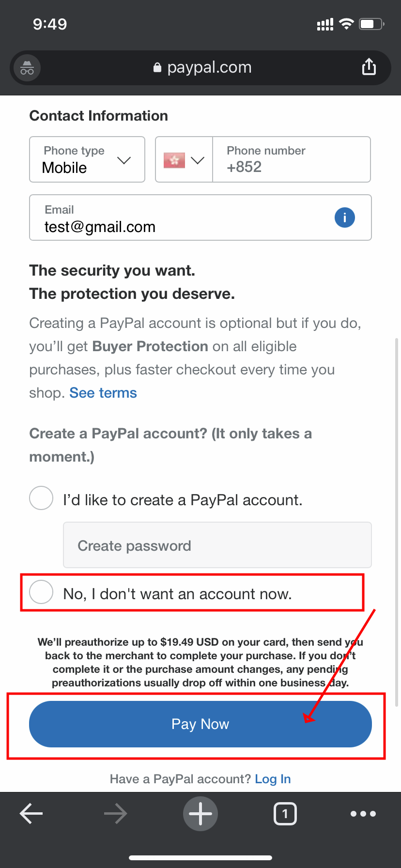Screen dimensions: 401x868
Task: Focus the Phone number field
Action: click(292, 159)
